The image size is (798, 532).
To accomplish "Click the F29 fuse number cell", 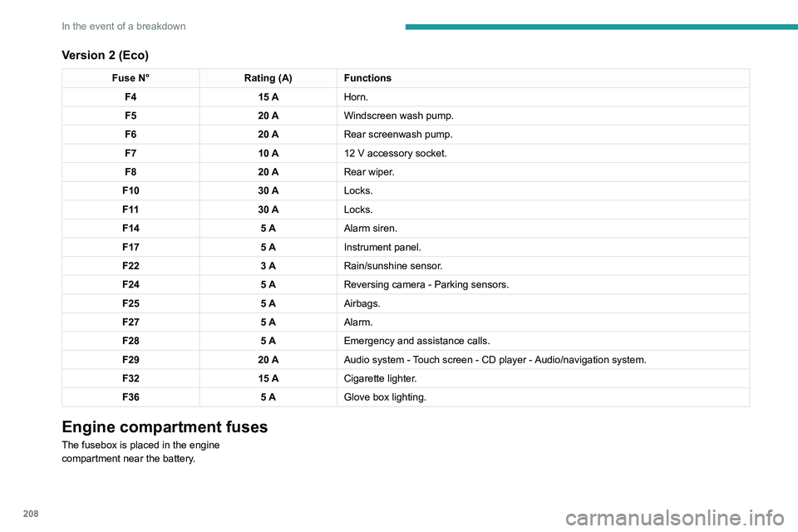I will [131, 360].
